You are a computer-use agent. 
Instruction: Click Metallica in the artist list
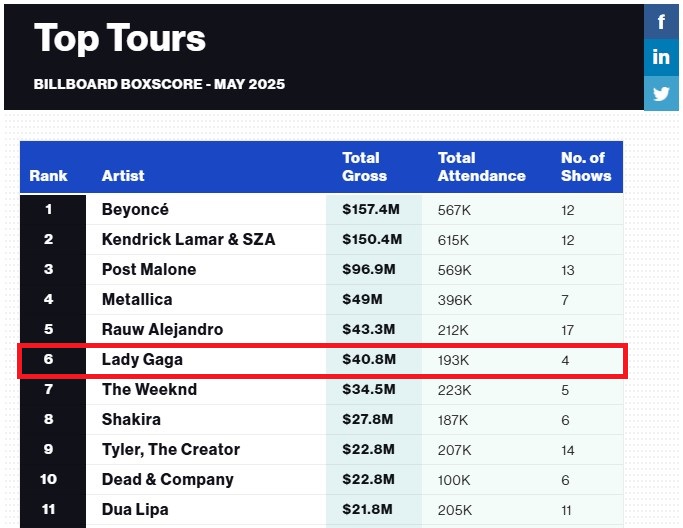(137, 300)
